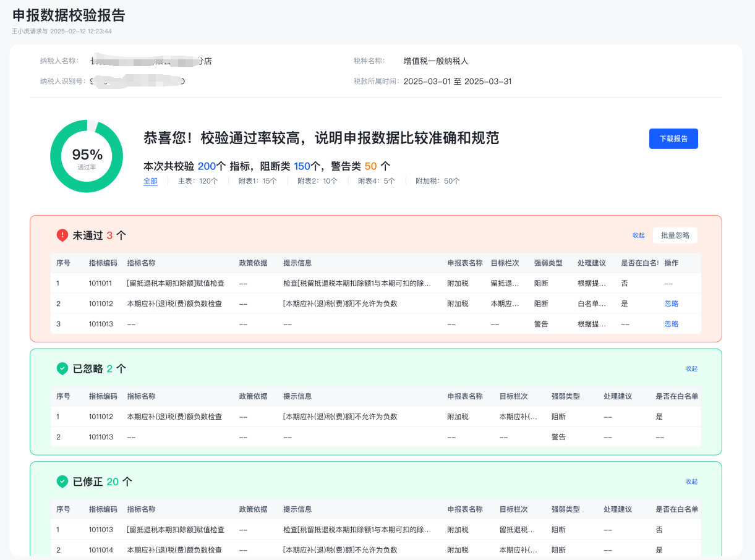This screenshot has width=755, height=560.
Task: Click 政策依据 header in 已忽略 table
Action: coord(254,396)
